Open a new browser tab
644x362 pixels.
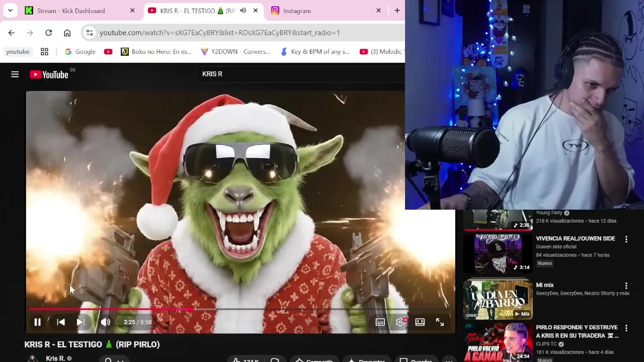[x=397, y=11]
